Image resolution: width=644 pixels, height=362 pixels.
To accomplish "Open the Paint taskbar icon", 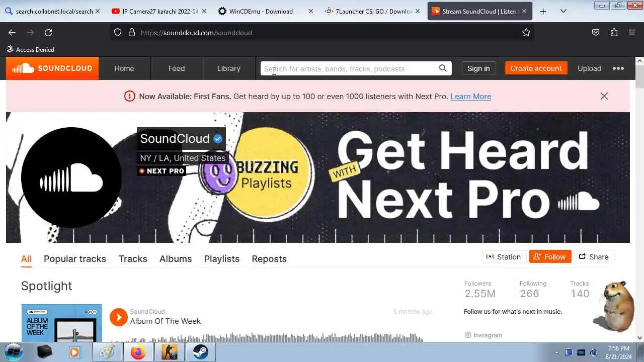I will [x=107, y=352].
